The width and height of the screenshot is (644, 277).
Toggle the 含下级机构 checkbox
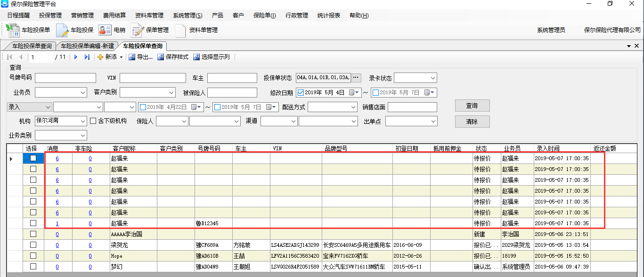tap(93, 121)
